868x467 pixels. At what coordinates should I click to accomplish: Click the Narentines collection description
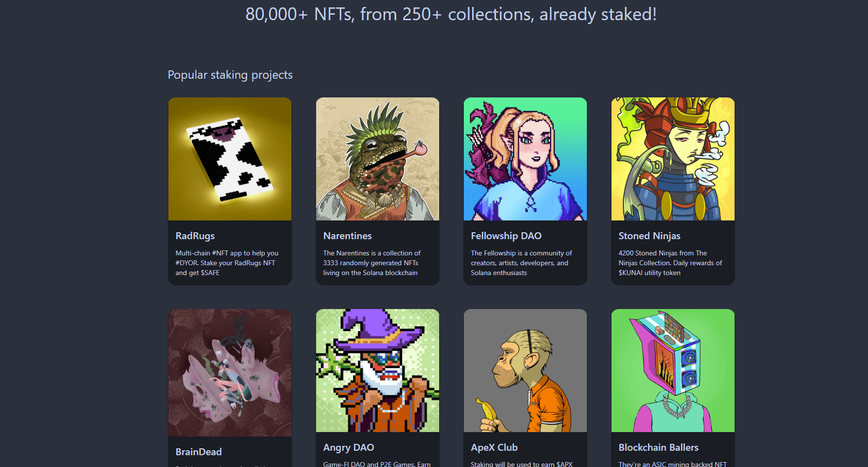tap(372, 263)
